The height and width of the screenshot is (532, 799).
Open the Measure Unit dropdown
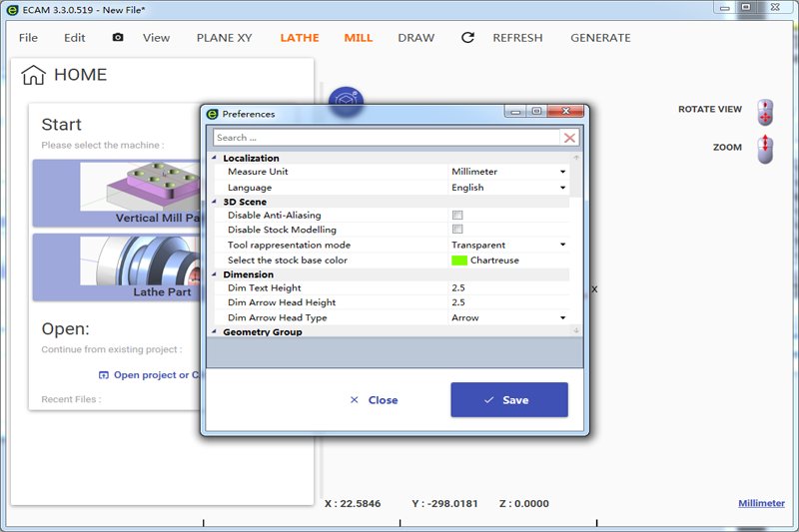point(562,172)
